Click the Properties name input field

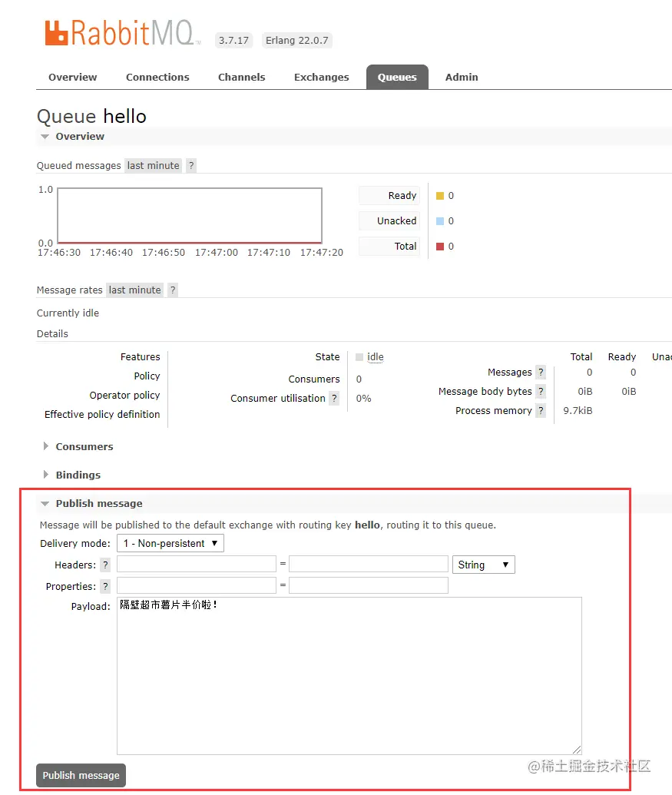pyautogui.click(x=197, y=585)
